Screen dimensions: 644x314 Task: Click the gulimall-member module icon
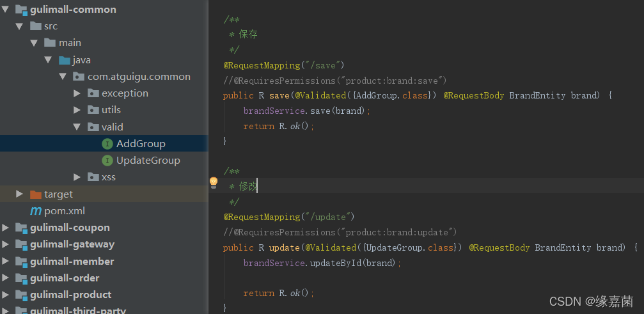[21, 262]
